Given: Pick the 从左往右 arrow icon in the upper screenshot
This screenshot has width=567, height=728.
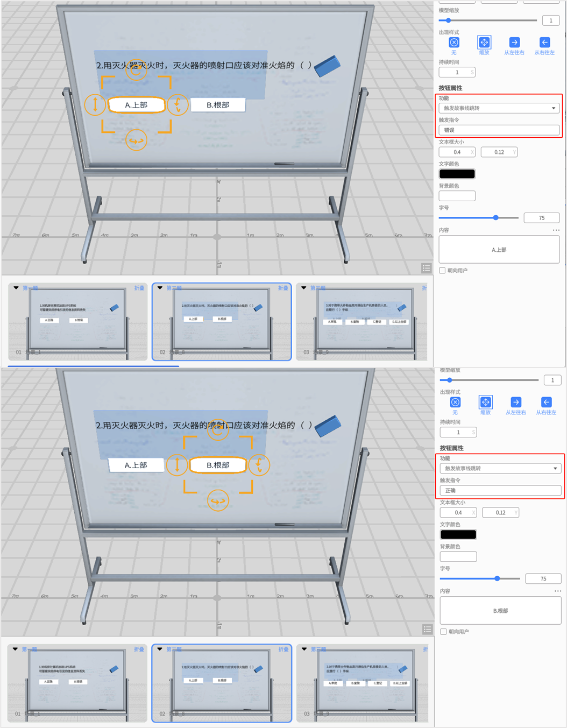Looking at the screenshot, I should point(514,43).
